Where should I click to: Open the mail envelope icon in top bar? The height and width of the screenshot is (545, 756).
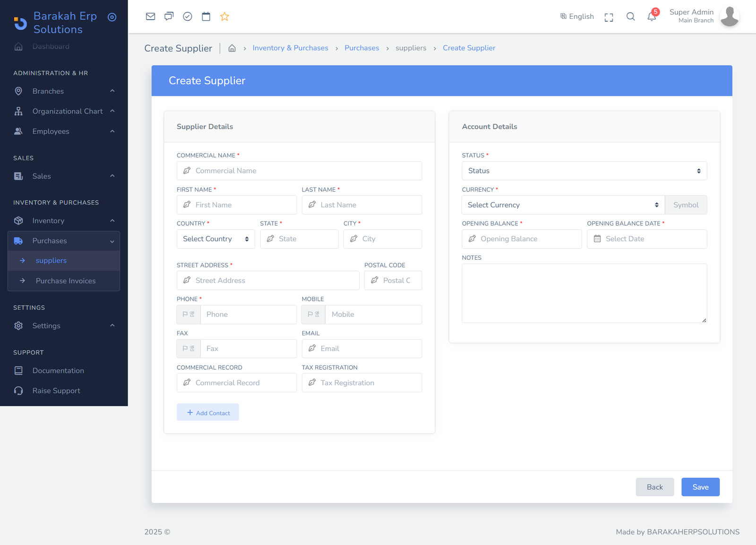pos(150,17)
